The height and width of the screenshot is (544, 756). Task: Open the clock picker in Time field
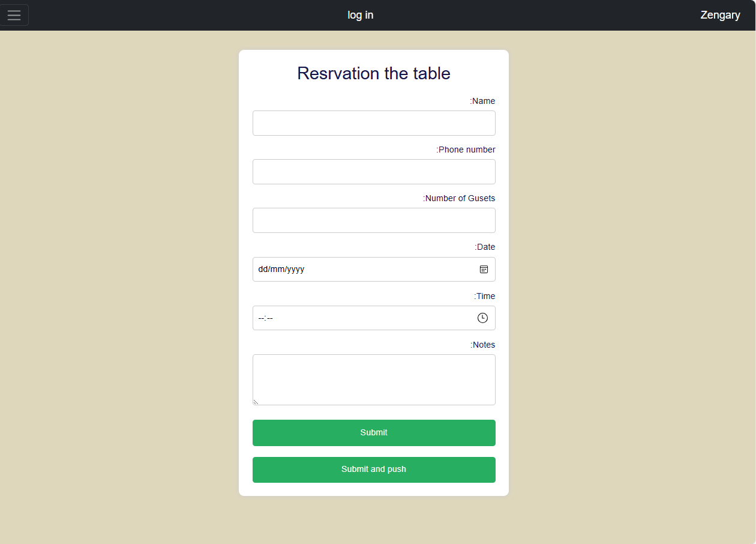tap(482, 318)
